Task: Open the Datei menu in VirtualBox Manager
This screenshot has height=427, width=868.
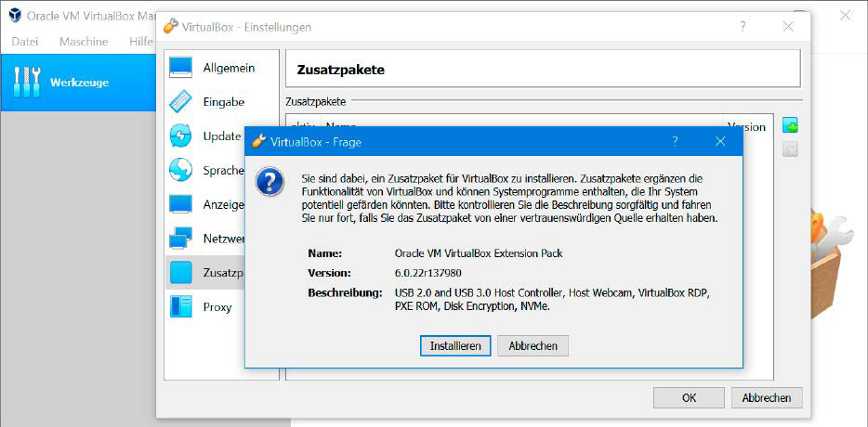Action: tap(25, 42)
